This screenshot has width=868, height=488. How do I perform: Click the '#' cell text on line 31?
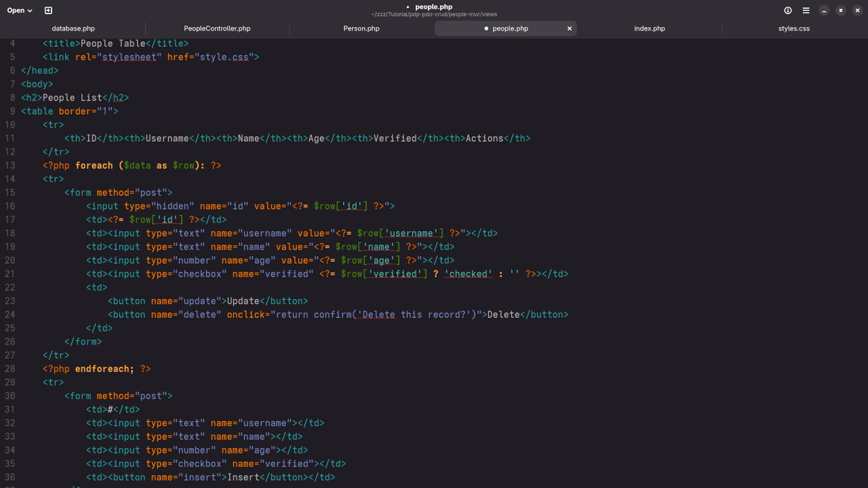point(111,409)
